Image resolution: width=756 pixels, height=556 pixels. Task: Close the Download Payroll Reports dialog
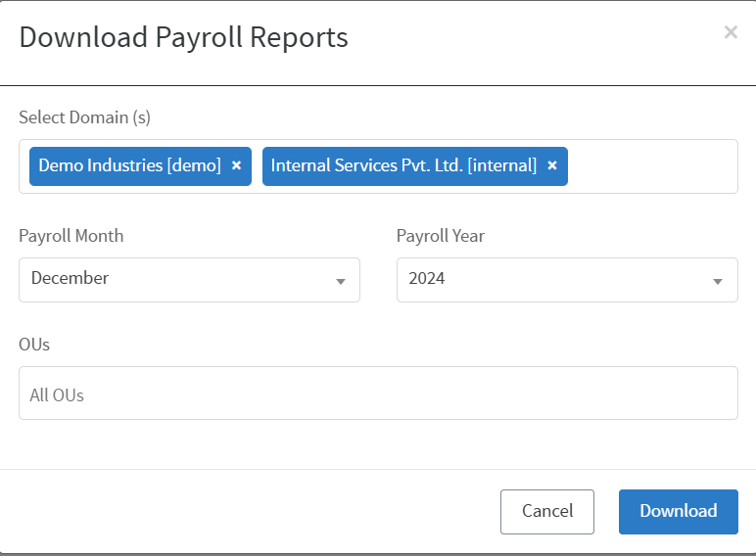pyautogui.click(x=731, y=32)
